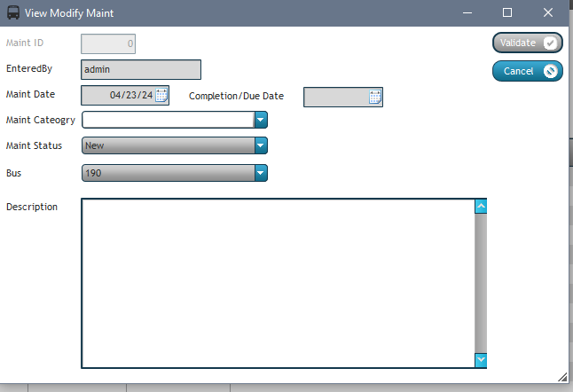Focus the Completion/Due Date input field

tap(335, 98)
